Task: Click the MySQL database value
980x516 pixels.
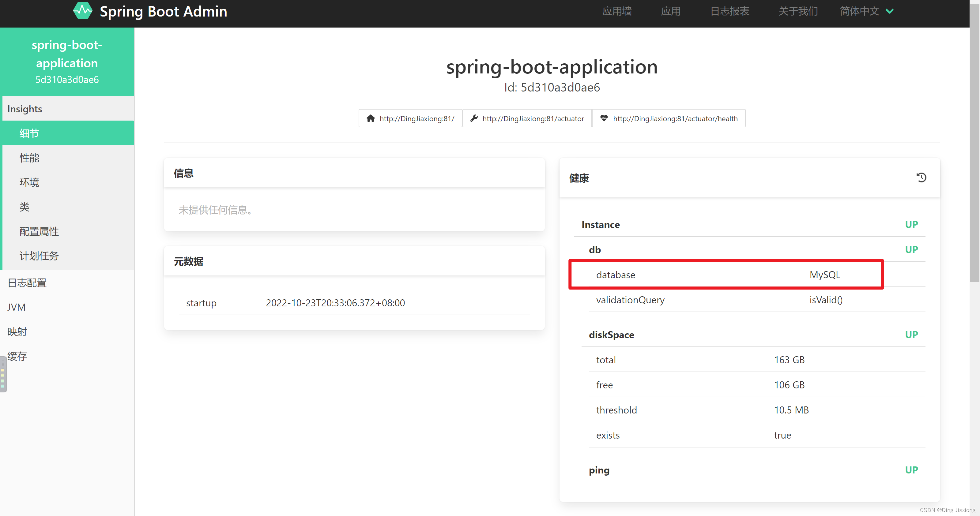Action: coord(824,275)
